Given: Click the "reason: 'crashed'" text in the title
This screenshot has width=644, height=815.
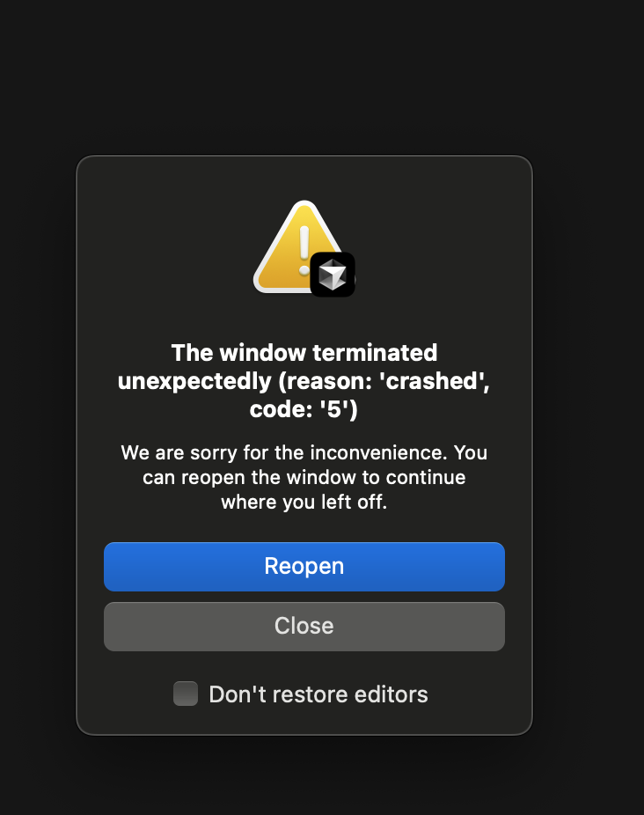Looking at the screenshot, I should (x=384, y=381).
